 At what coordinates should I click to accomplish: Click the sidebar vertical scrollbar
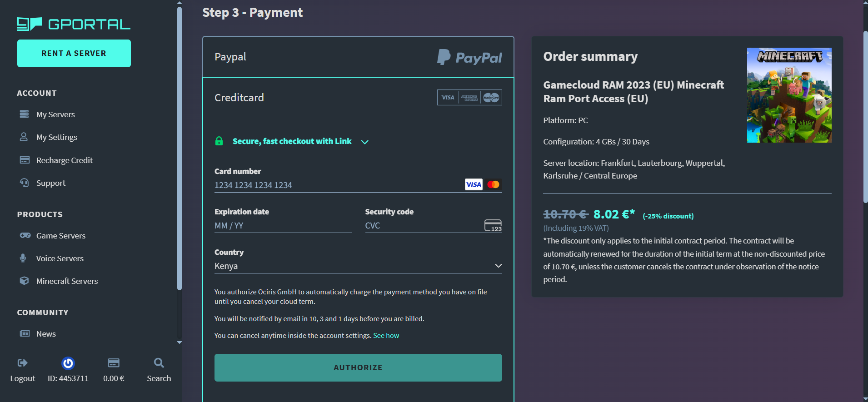click(x=180, y=148)
